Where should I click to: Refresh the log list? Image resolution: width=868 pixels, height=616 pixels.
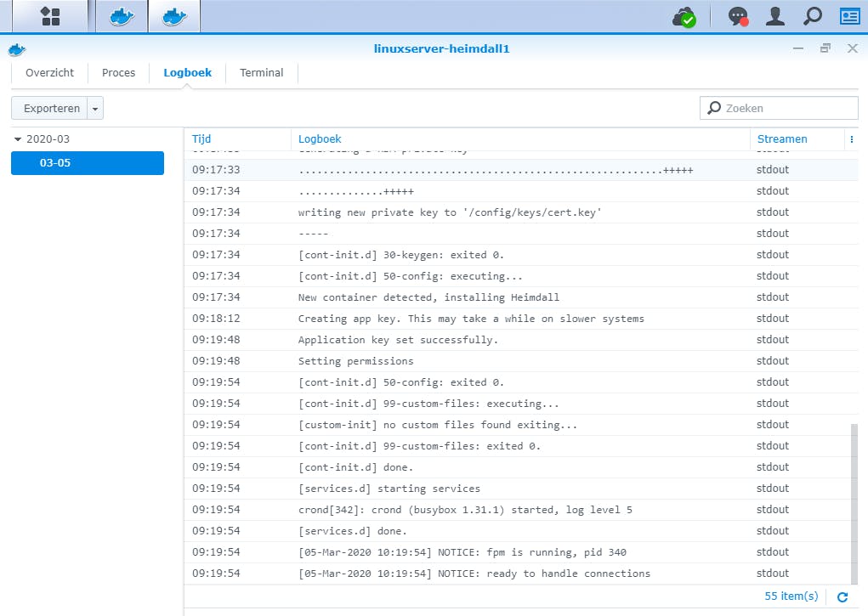click(842, 597)
